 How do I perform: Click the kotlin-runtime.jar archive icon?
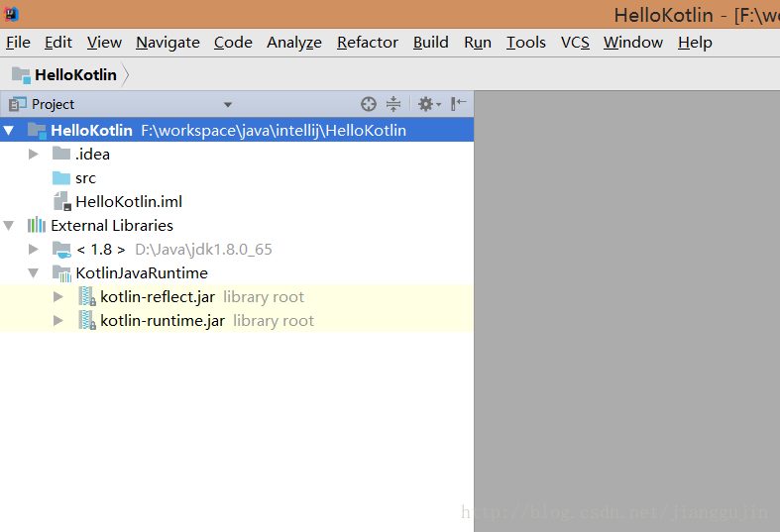(x=87, y=321)
